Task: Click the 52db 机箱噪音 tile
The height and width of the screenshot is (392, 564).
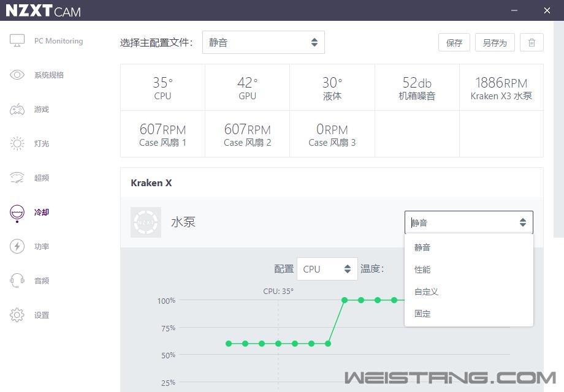Action: tap(417, 88)
